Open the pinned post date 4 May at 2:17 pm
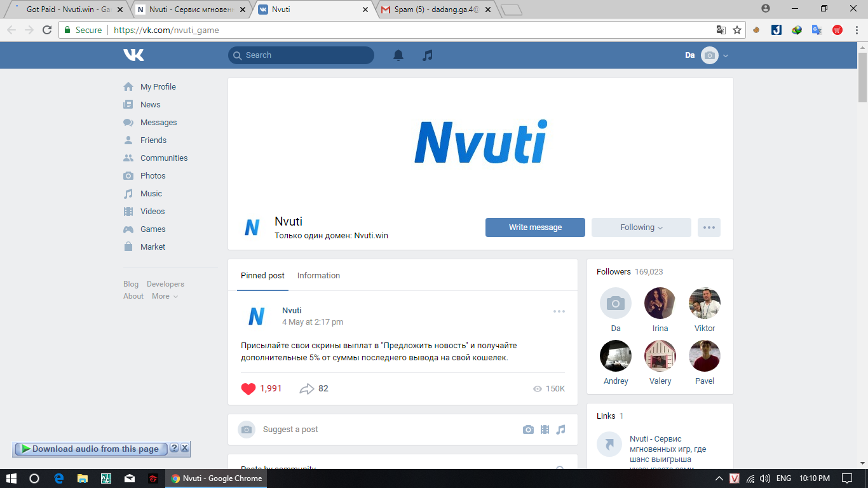The width and height of the screenshot is (868, 488). [313, 322]
